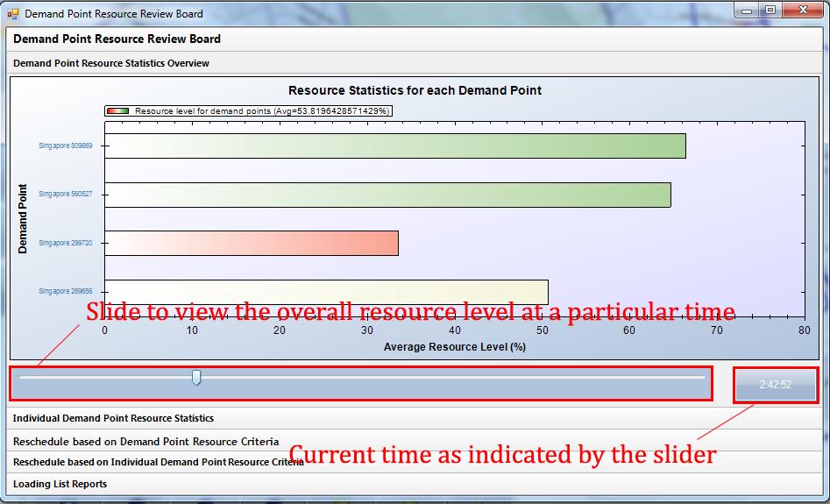Expand Demand Point Resource Statistics Overview section

[415, 63]
